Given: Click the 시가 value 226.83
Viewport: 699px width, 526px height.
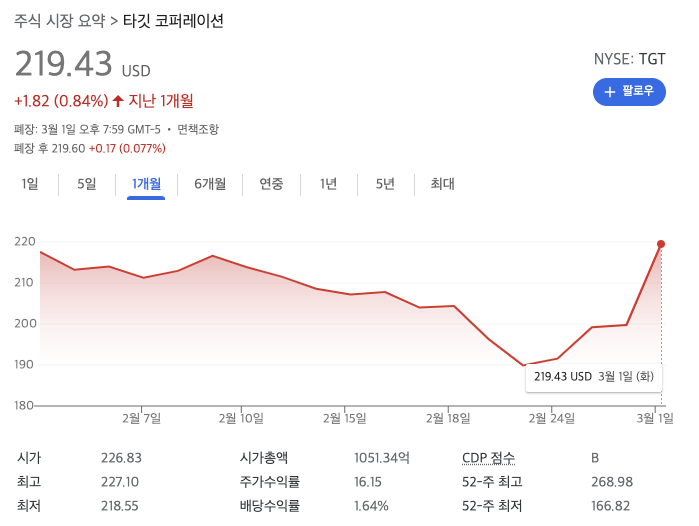Looking at the screenshot, I should [x=121, y=458].
